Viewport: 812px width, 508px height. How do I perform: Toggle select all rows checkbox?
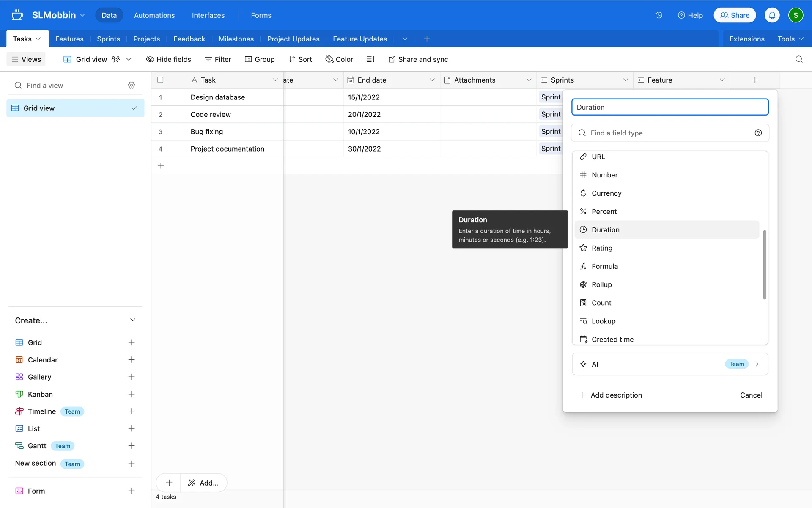(x=160, y=80)
